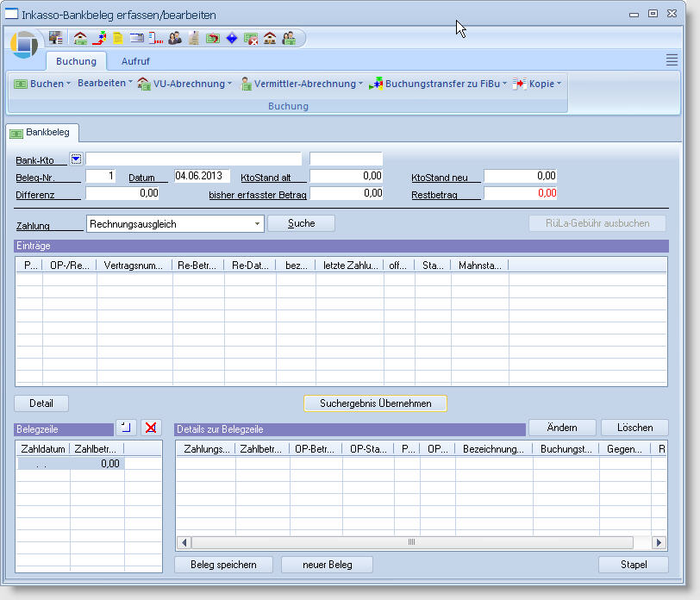Open the ribbon options menu icon at right

coord(672,59)
